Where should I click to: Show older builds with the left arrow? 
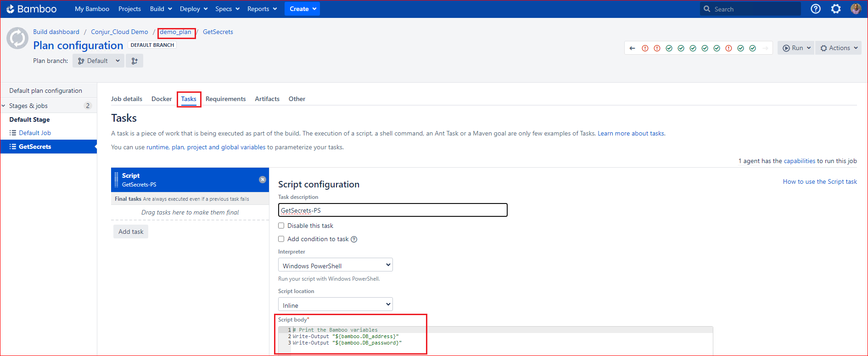(633, 48)
